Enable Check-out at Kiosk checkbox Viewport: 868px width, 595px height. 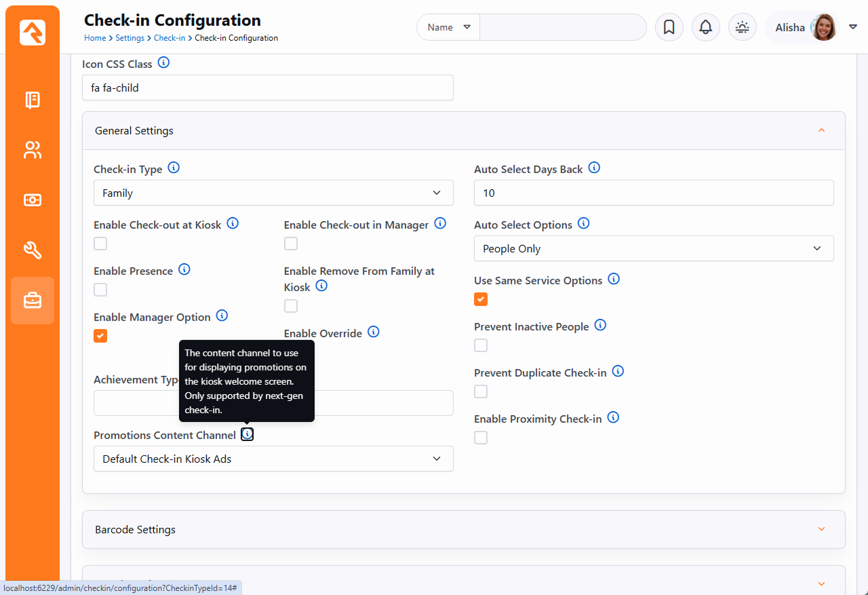[100, 244]
